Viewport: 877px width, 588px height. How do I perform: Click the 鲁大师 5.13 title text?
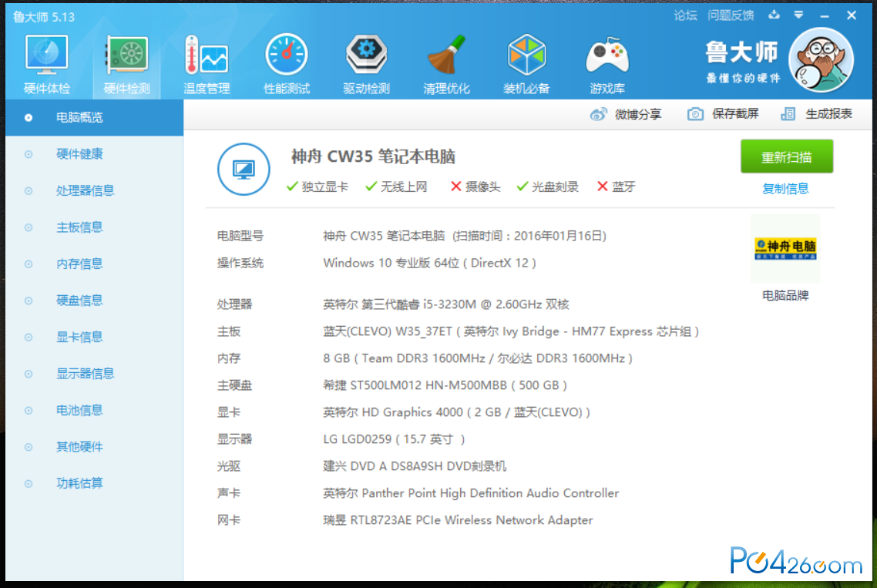[44, 17]
